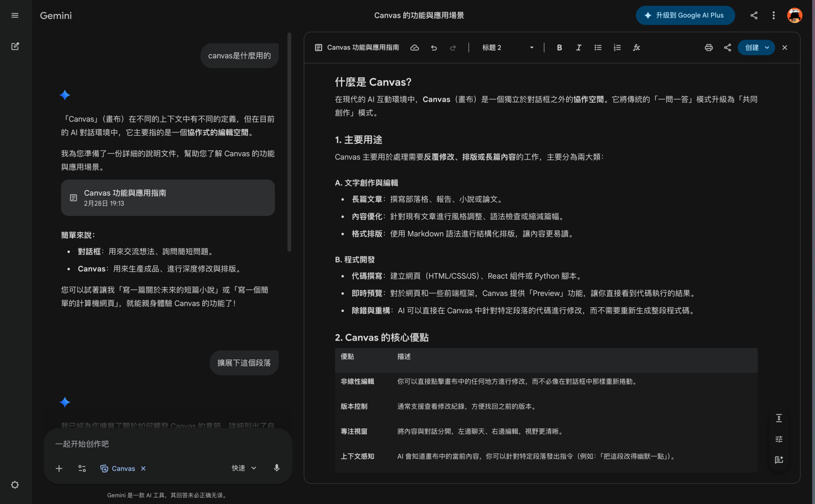Image resolution: width=815 pixels, height=504 pixels.
Task: Print the Canvas document
Action: point(708,48)
